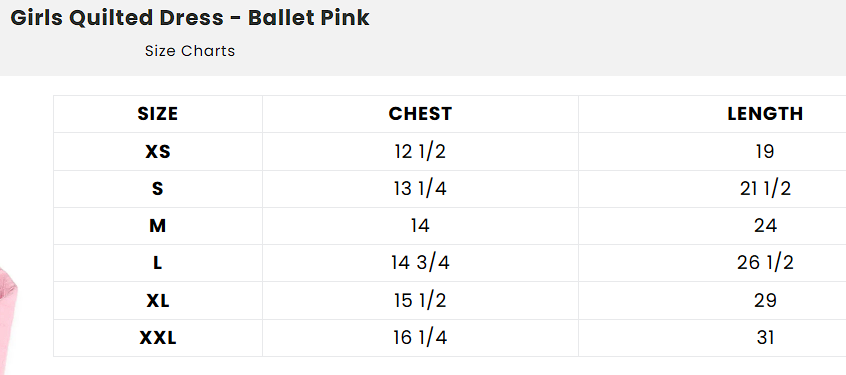The image size is (846, 375).
Task: Click the 16 1/4 chest value
Action: click(x=420, y=338)
